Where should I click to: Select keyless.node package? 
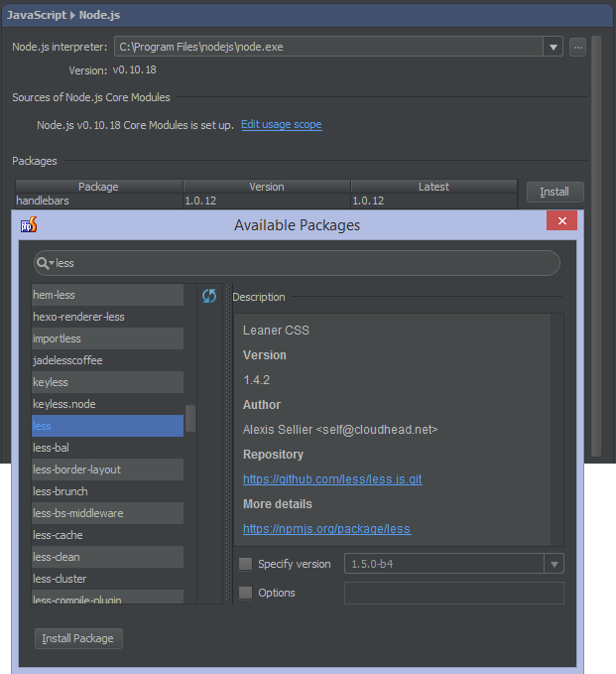click(x=107, y=404)
